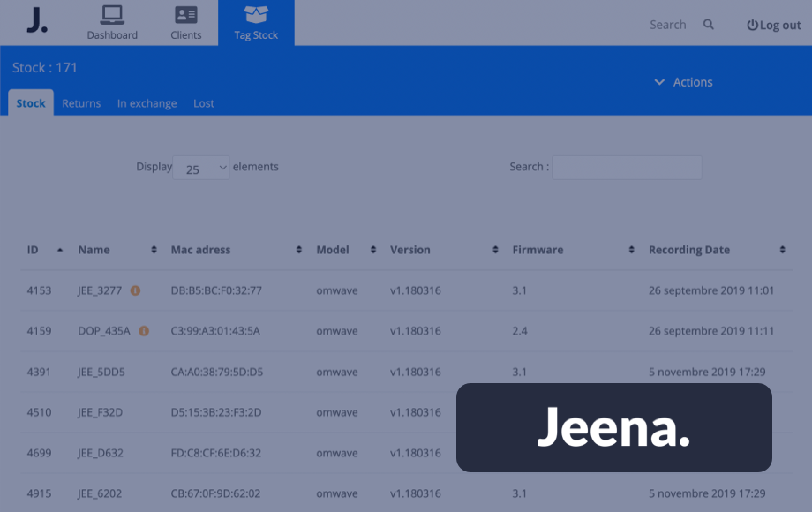The width and height of the screenshot is (812, 512).
Task: Switch to the In exchange tab
Action: tap(147, 103)
